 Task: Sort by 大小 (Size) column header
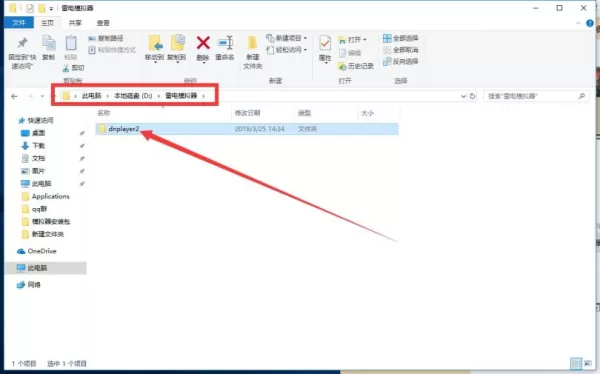click(x=368, y=113)
